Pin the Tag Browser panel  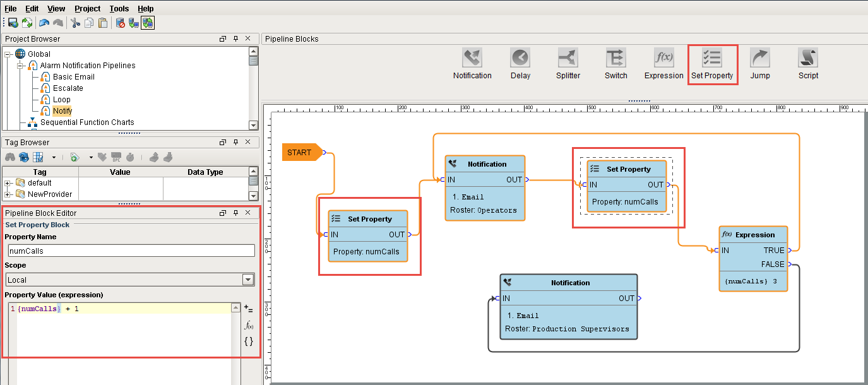tap(236, 141)
